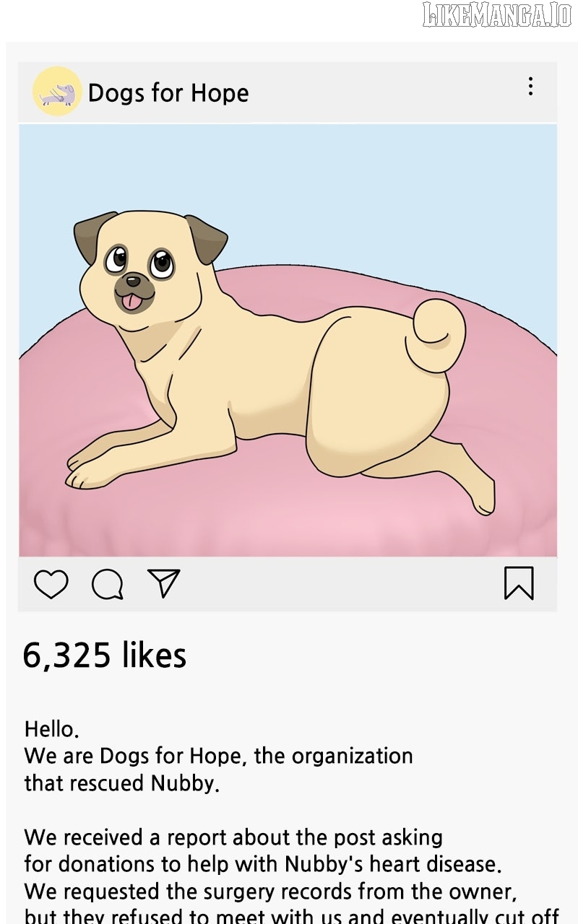Click the 'requested the surgery records' caption line

pyautogui.click(x=270, y=891)
